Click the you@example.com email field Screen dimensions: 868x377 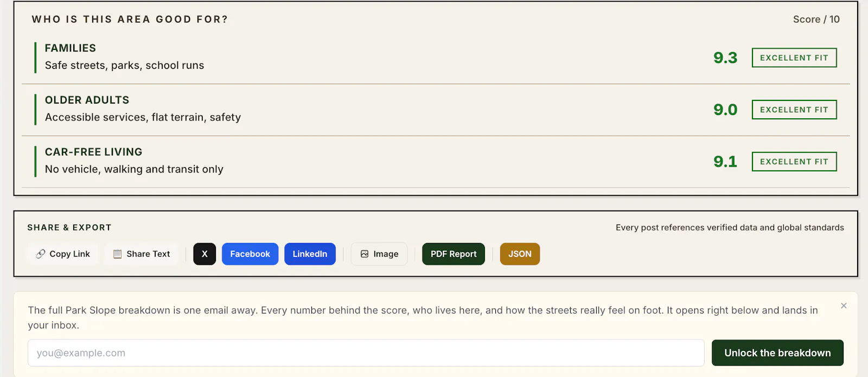[x=366, y=353]
